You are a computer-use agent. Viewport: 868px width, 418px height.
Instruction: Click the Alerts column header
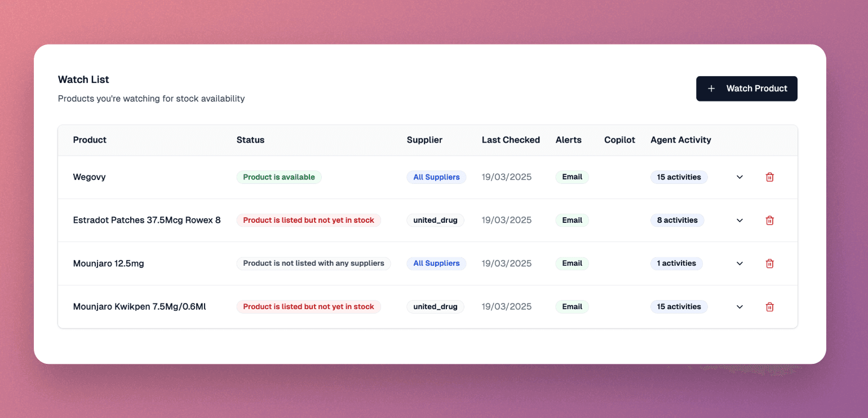pyautogui.click(x=568, y=140)
